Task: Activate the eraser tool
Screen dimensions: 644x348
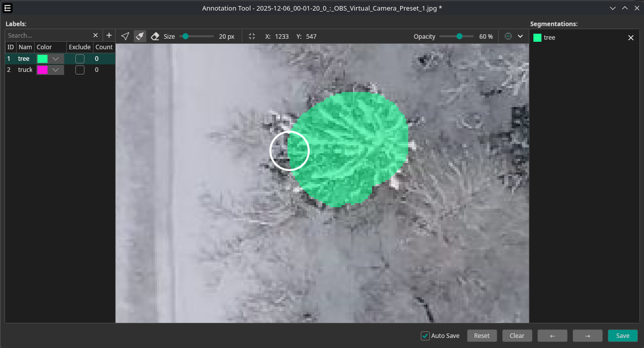Action: click(155, 36)
